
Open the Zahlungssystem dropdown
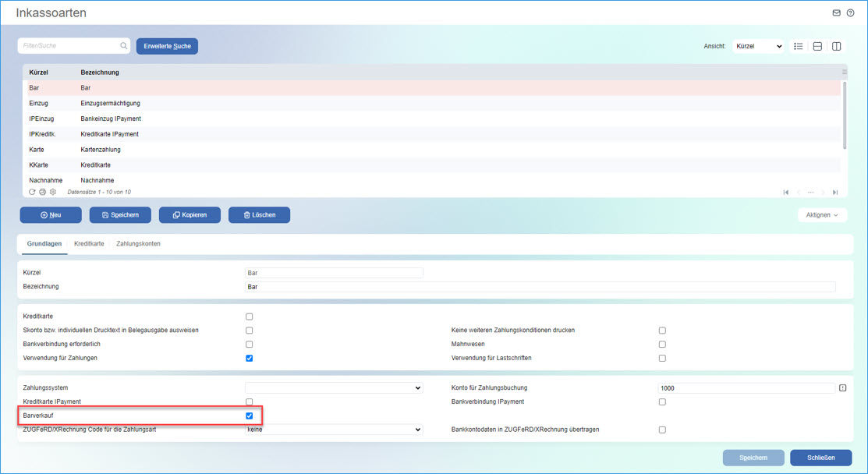click(334, 387)
